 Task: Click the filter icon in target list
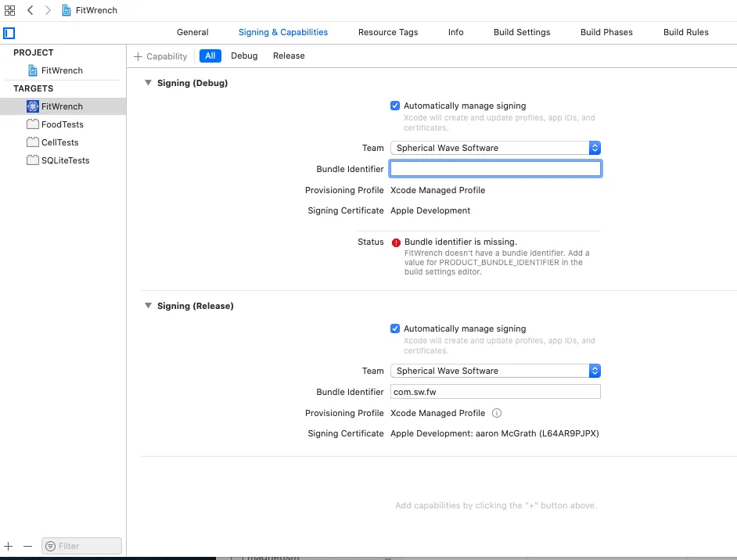coord(50,547)
